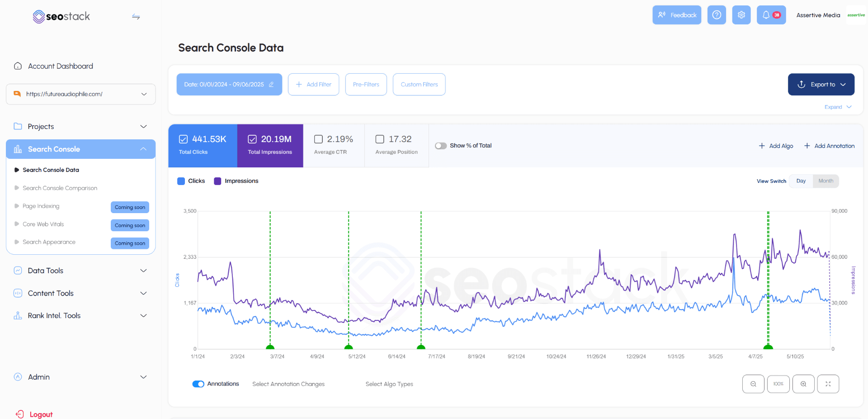The height and width of the screenshot is (419, 868).
Task: Click the seostack logo
Action: (x=61, y=16)
